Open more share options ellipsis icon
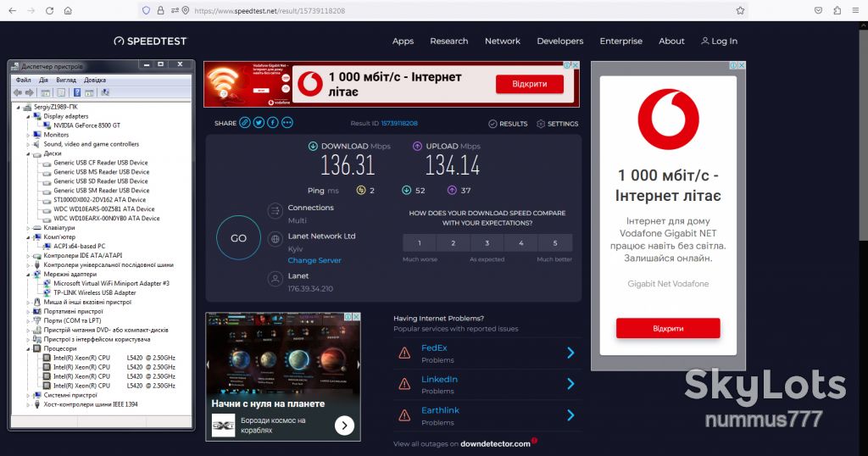Viewport: 868px width, 456px height. click(x=287, y=123)
